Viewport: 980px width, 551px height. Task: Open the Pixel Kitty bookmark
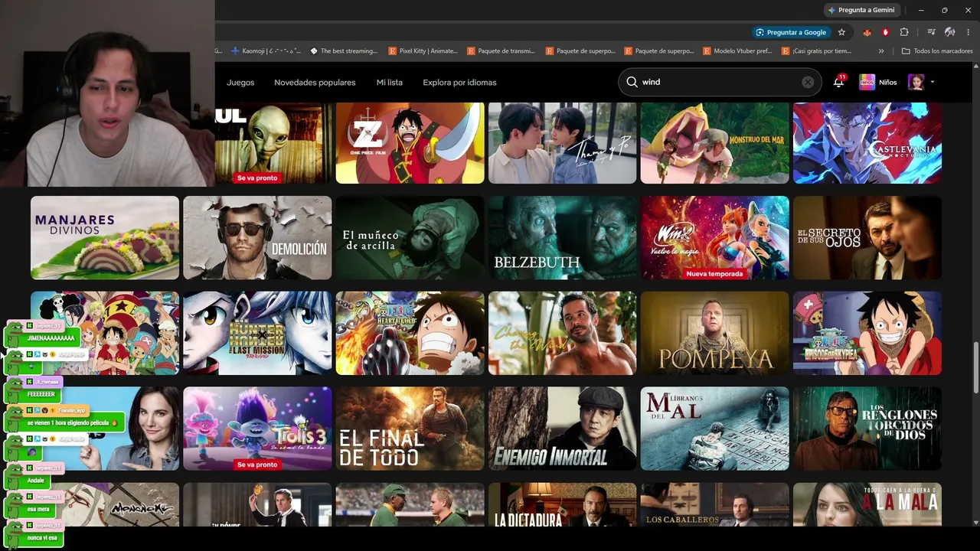(x=423, y=51)
